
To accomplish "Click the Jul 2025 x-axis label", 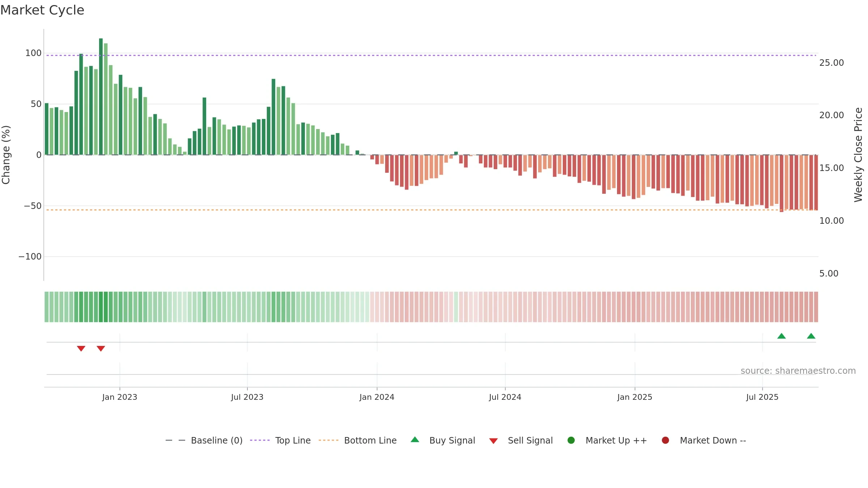I will coord(762,397).
